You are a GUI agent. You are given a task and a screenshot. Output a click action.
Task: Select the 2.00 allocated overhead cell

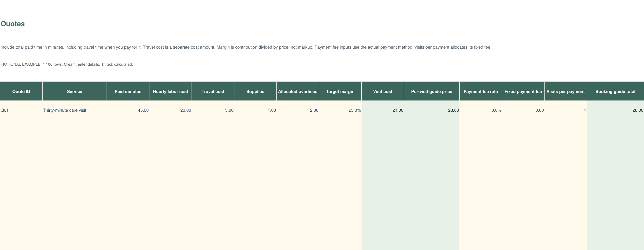[x=298, y=110]
